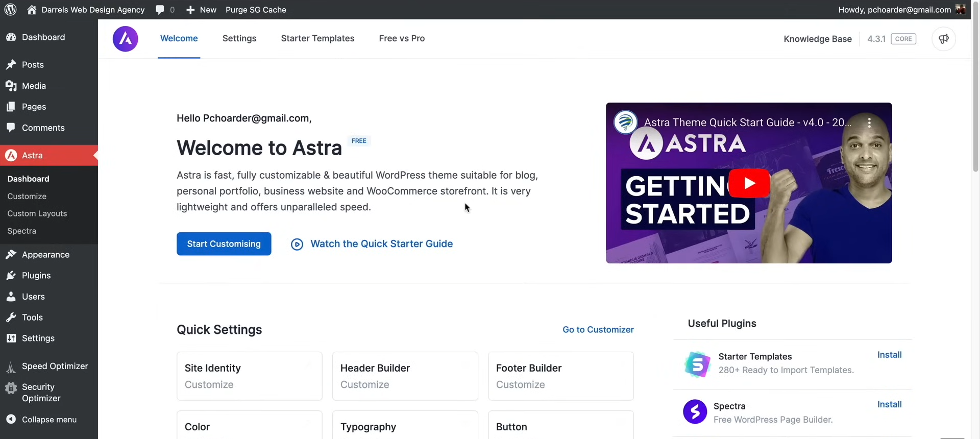Viewport: 980px width, 439px height.
Task: Open the Watch the Quick Starter Guide link
Action: 381,244
